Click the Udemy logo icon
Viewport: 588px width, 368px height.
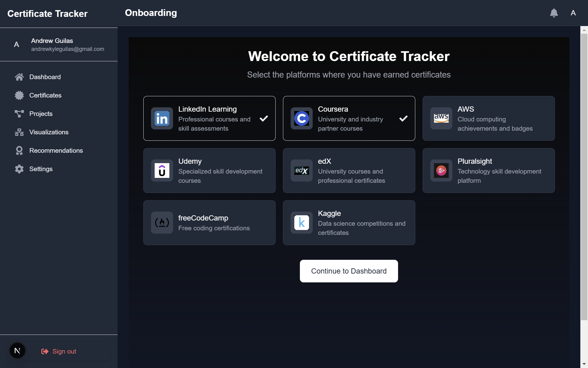point(162,171)
